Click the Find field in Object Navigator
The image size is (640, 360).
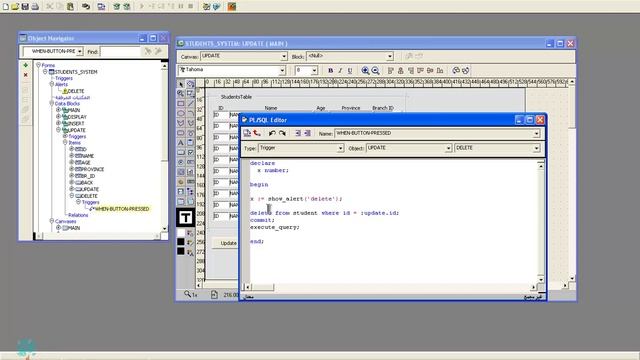(120, 51)
